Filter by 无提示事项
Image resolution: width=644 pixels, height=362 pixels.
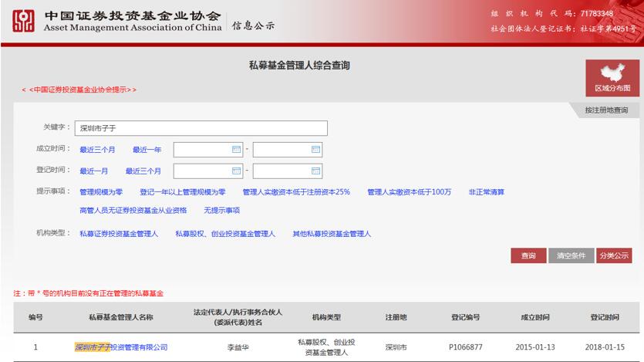[x=222, y=211]
